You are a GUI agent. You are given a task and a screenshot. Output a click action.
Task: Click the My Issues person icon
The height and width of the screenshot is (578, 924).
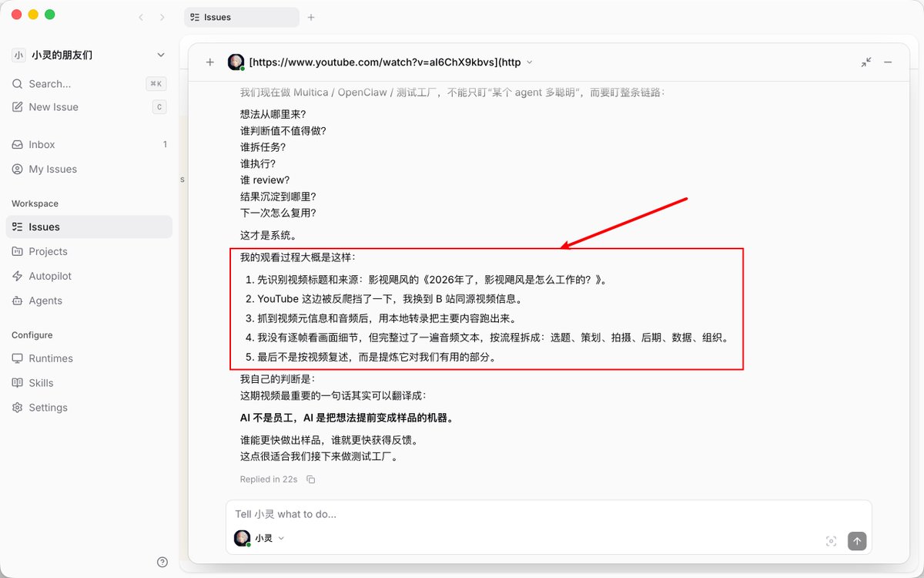click(17, 169)
